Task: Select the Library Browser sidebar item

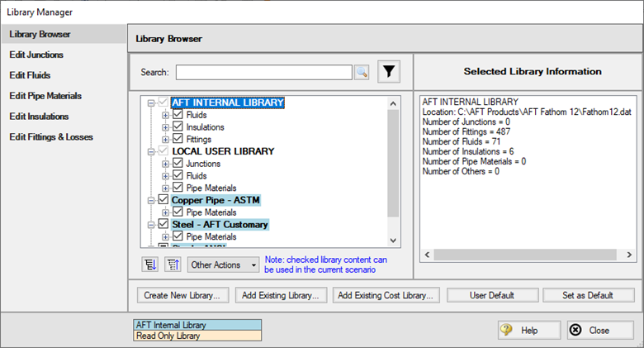Action: 64,34
